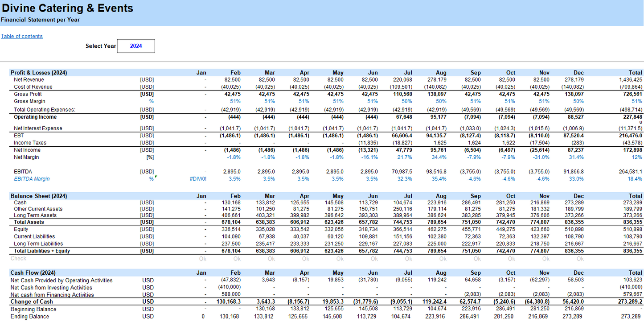This screenshot has width=644, height=326.
Task: Select the Change of Cash total 273,289.2
Action: 628,302
